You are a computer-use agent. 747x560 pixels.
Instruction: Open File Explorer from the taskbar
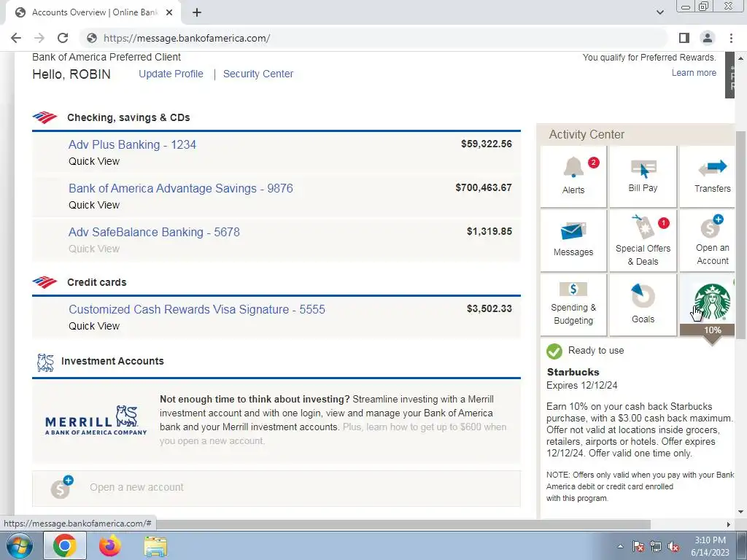click(155, 546)
